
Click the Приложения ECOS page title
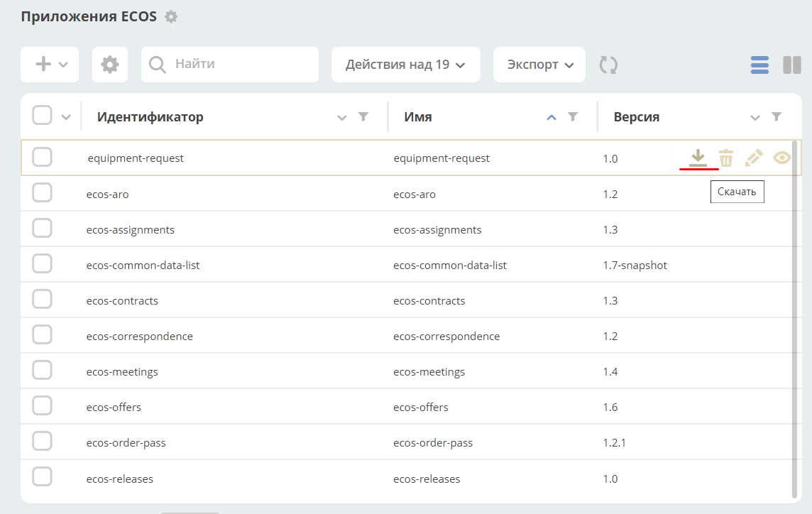[x=89, y=16]
